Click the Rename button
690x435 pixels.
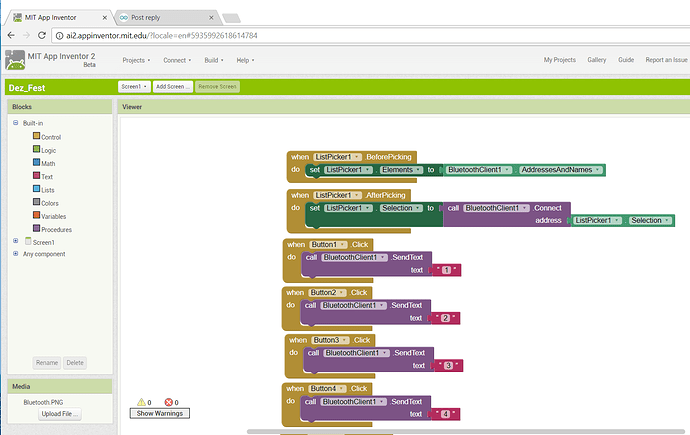pos(47,363)
